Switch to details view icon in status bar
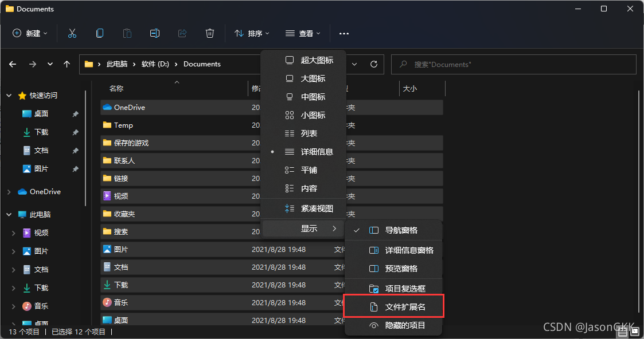 (623, 332)
